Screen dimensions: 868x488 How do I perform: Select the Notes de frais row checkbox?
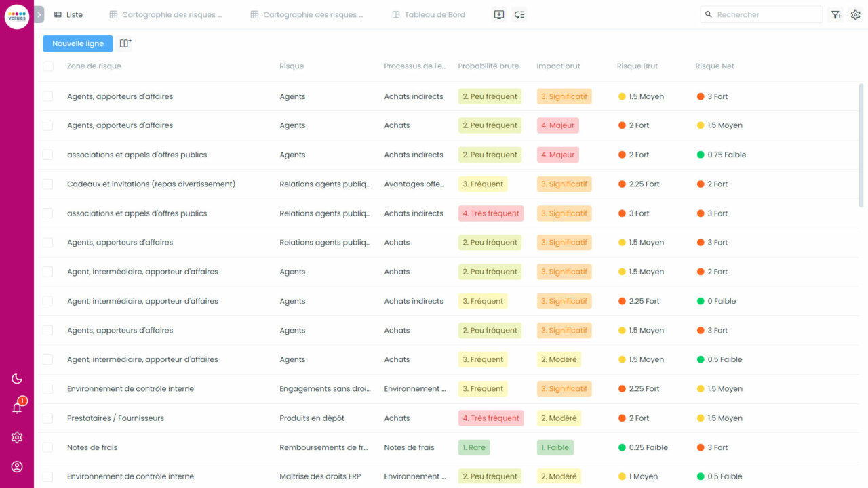click(x=47, y=447)
